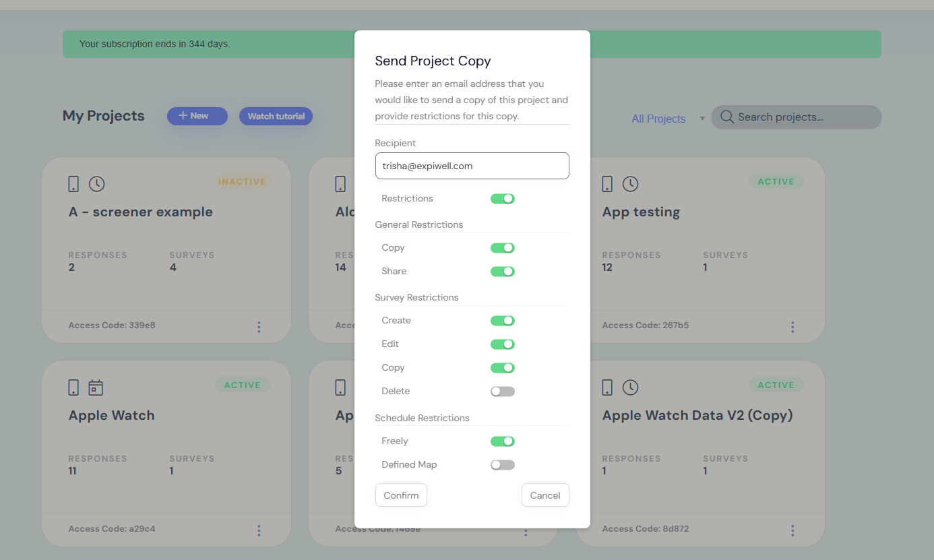This screenshot has height=560, width=934.
Task: Click the phone icon on Apple Watch Data V2 card
Action: 608,387
